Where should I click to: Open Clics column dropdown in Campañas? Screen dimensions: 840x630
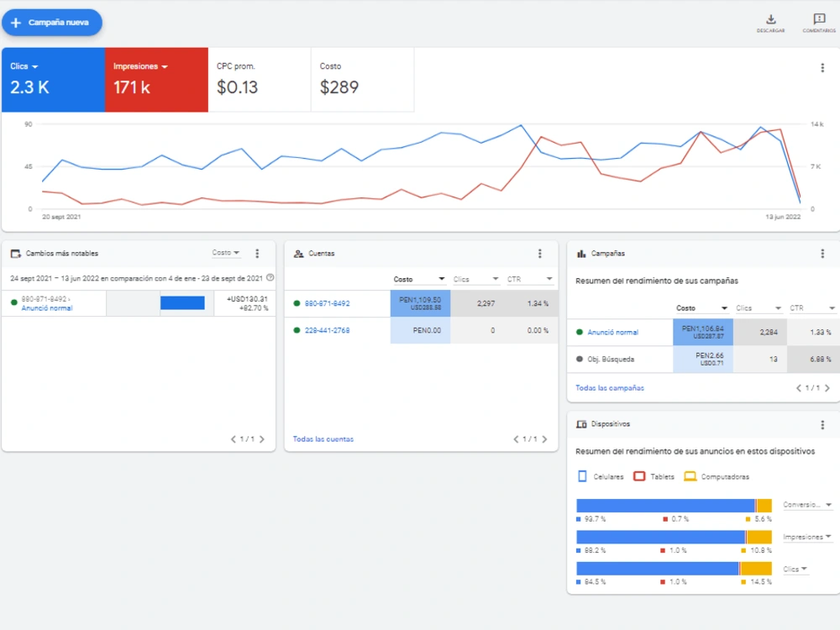759,308
